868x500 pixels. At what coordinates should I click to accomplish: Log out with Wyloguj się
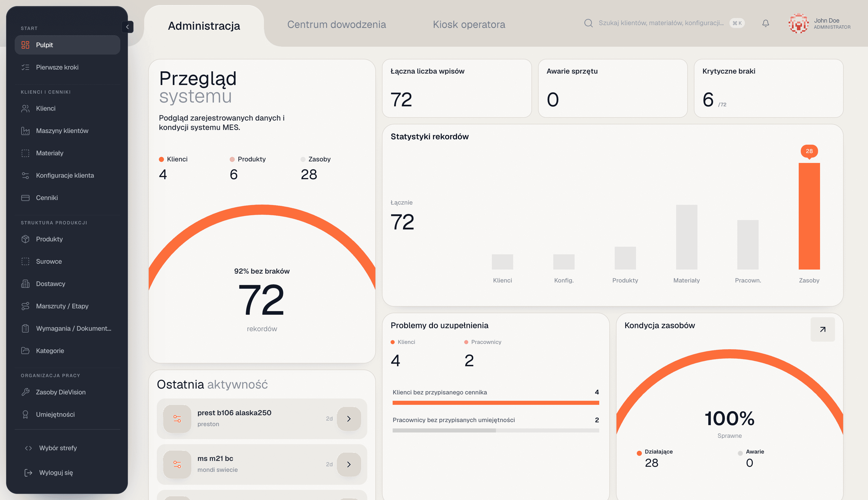(67, 473)
